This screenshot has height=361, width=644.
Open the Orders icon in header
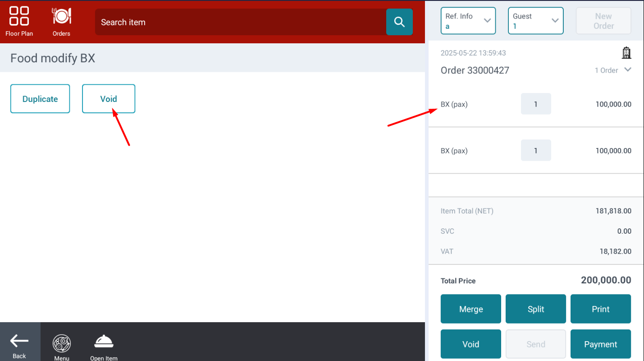(x=61, y=21)
